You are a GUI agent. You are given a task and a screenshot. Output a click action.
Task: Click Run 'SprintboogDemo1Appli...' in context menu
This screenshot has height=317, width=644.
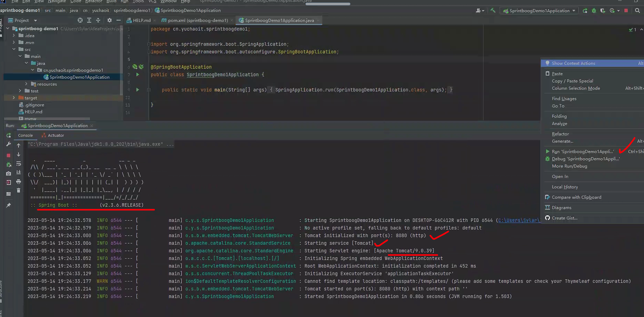pyautogui.click(x=582, y=151)
